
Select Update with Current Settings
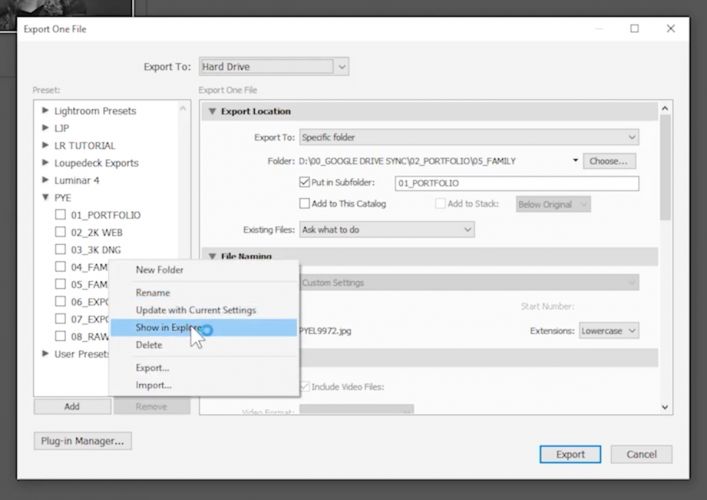click(196, 310)
